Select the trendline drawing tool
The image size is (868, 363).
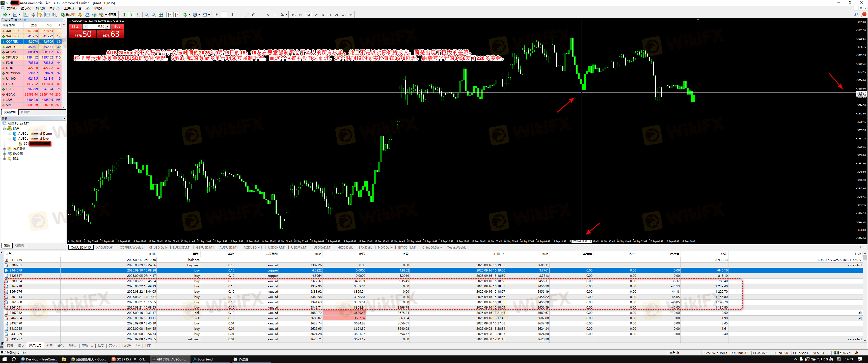tap(247, 14)
